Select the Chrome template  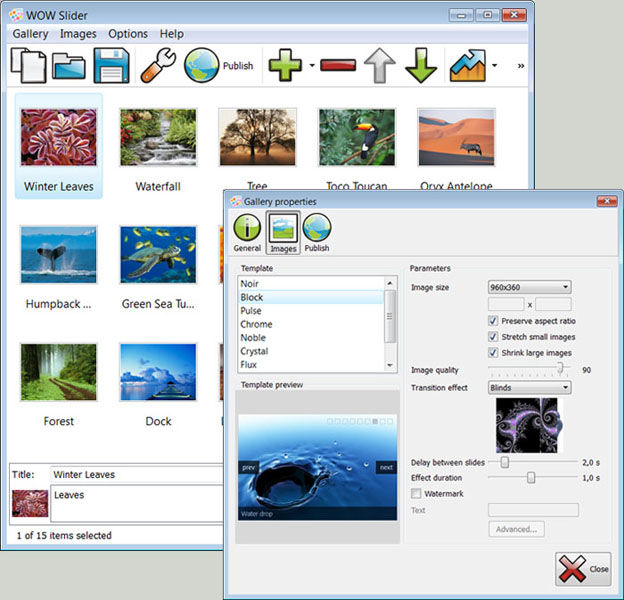(311, 324)
